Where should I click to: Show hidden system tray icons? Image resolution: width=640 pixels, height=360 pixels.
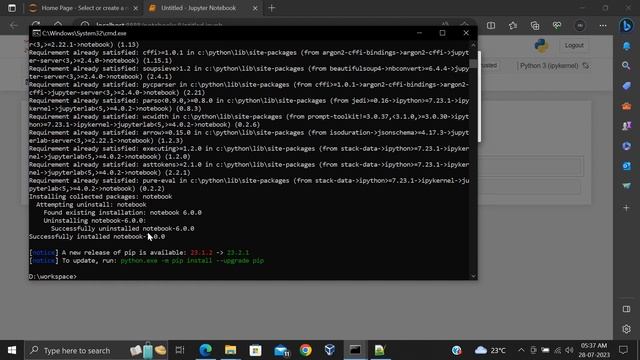(x=521, y=350)
